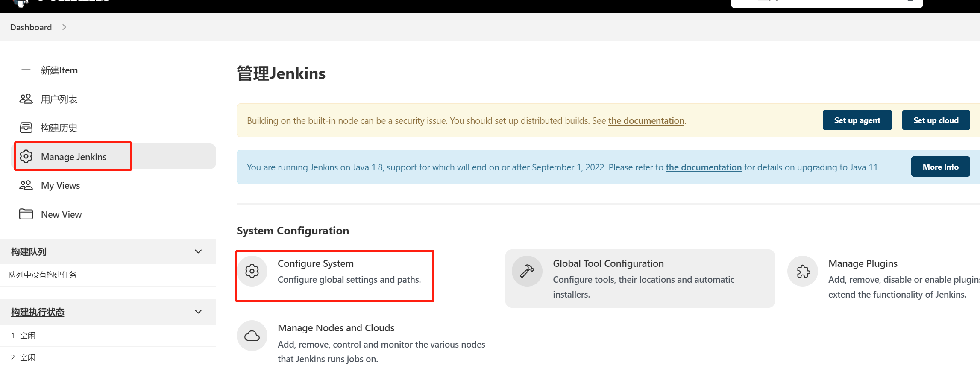
Task: Click the New View folder icon
Action: tap(26, 214)
